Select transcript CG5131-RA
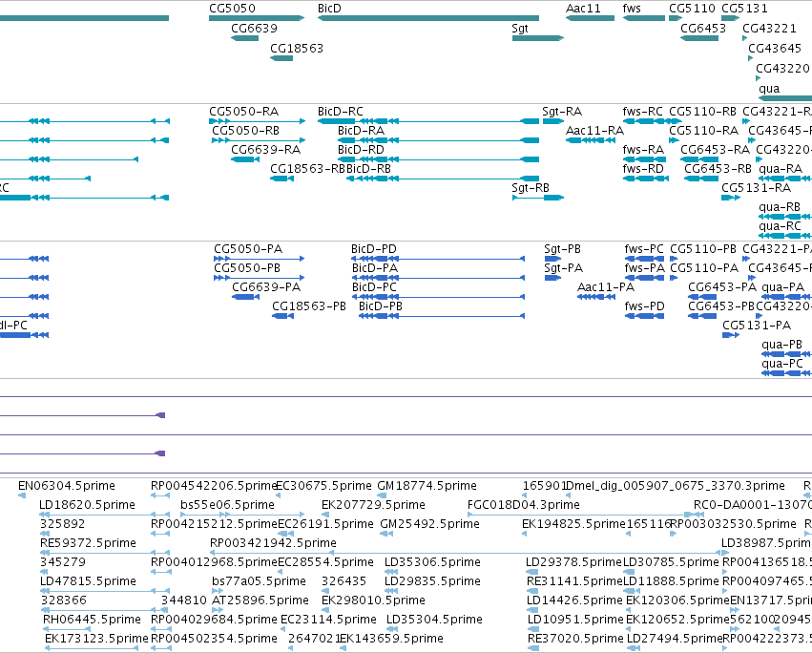This screenshot has height=653, width=812. 731,198
